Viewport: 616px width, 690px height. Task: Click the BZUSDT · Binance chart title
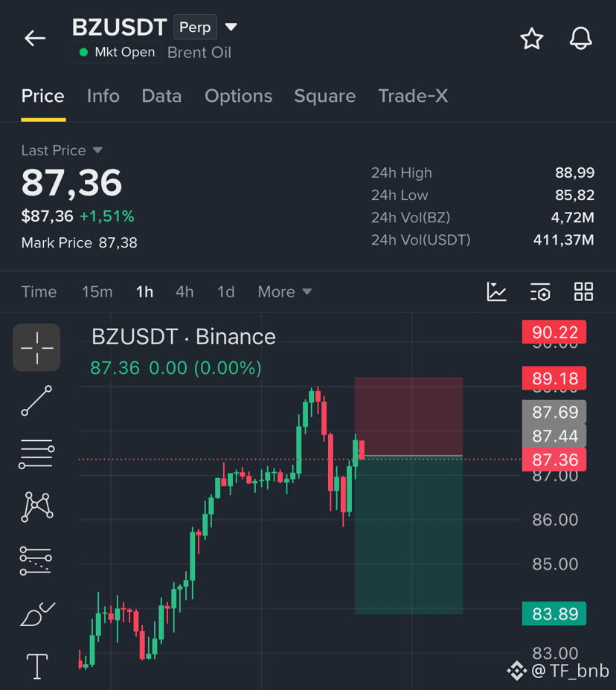click(x=184, y=337)
